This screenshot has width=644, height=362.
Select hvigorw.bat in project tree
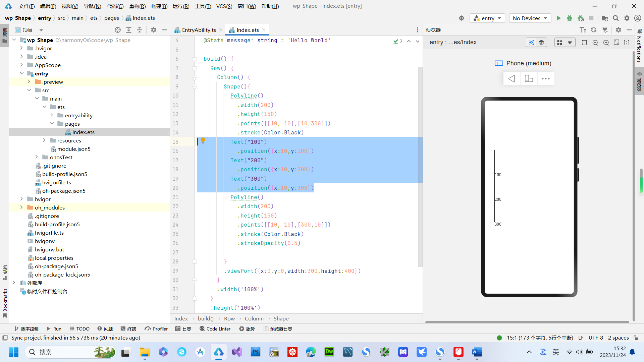(49, 249)
